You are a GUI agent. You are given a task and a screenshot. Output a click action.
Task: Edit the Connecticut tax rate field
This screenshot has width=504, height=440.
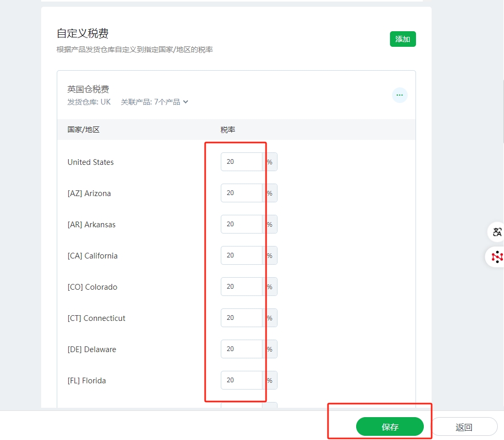tap(242, 318)
